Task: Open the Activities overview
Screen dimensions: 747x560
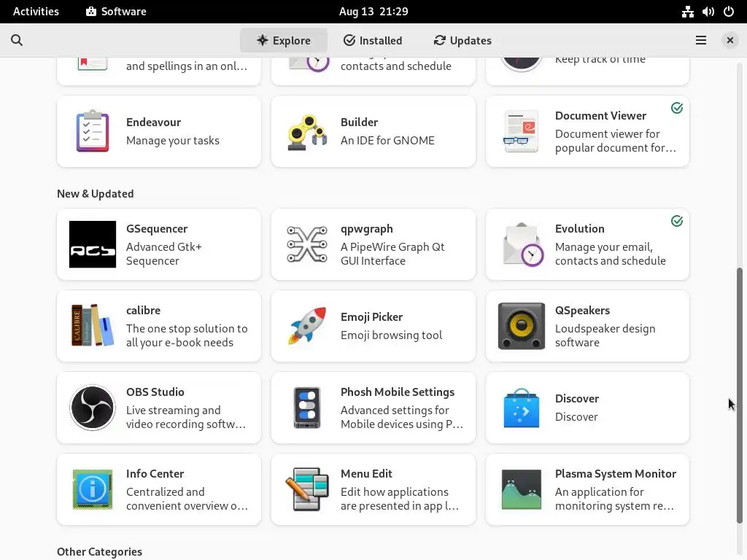Action: pyautogui.click(x=36, y=12)
